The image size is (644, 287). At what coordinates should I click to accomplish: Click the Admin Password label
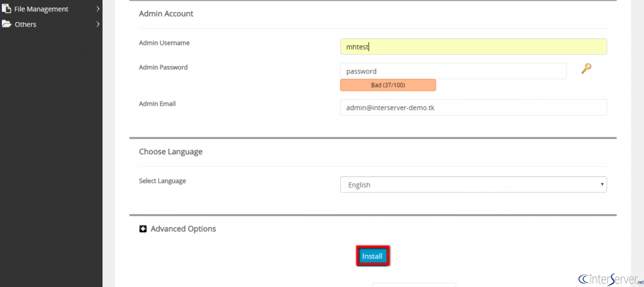click(164, 67)
